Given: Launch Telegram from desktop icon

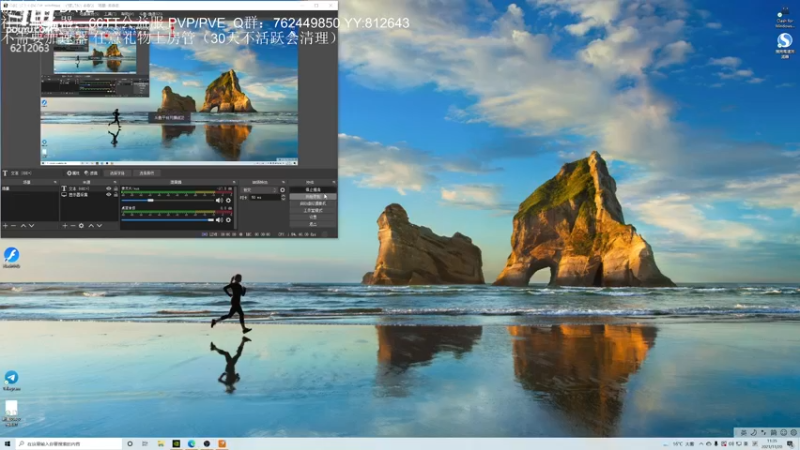Looking at the screenshot, I should pyautogui.click(x=11, y=381).
